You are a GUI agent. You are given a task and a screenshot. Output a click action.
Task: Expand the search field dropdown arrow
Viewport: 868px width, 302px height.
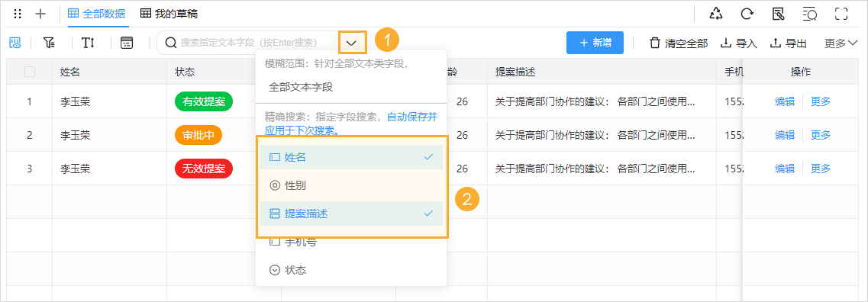point(352,43)
